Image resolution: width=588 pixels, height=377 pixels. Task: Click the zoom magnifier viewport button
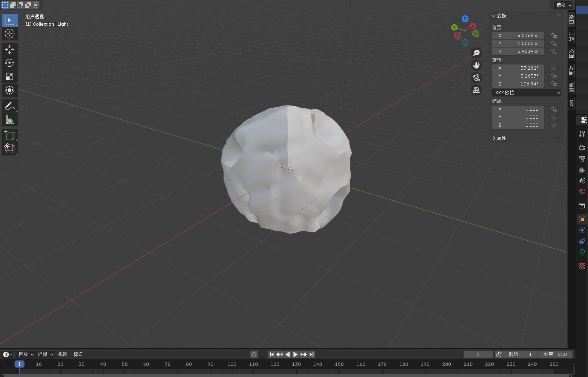click(476, 53)
